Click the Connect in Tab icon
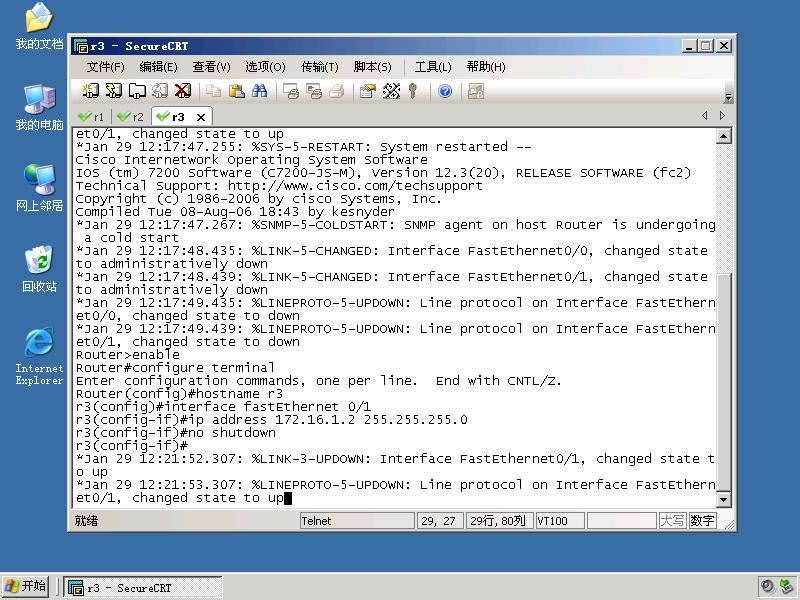This screenshot has height=600, width=800. point(137,91)
